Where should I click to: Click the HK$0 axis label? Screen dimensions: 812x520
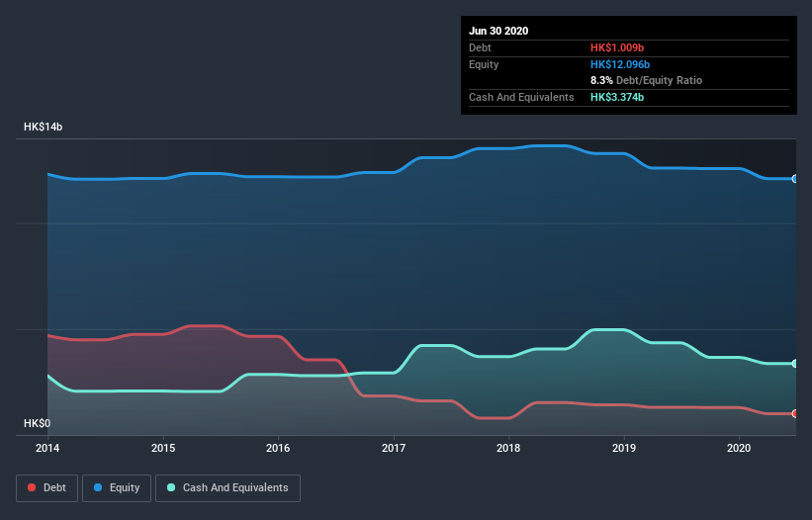point(38,423)
